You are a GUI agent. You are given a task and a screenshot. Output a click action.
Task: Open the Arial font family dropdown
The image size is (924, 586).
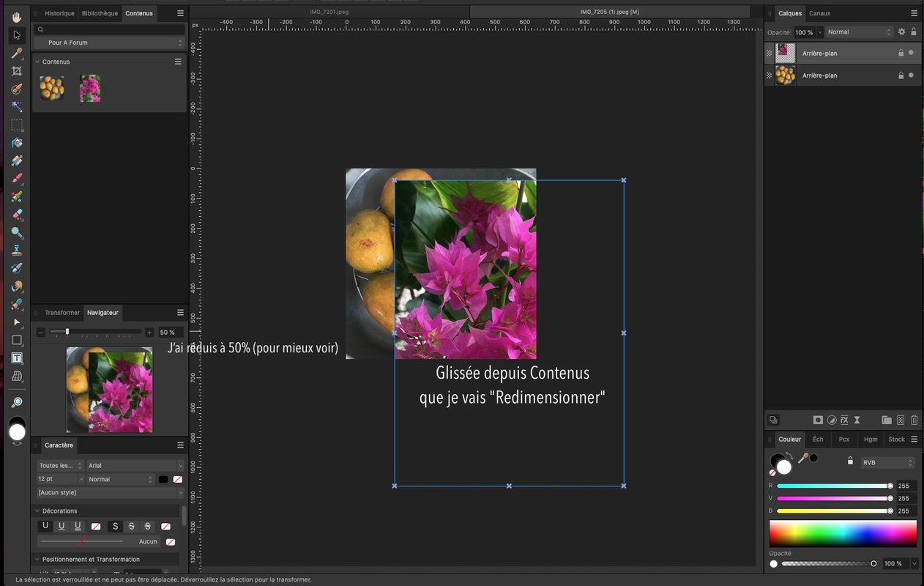[x=135, y=466]
